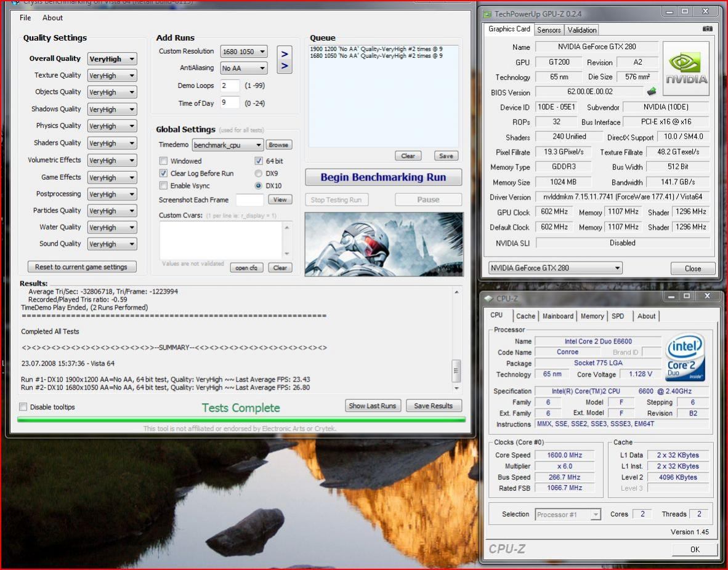Expand the Water Quality dropdown
This screenshot has height=570, width=728.
click(112, 227)
